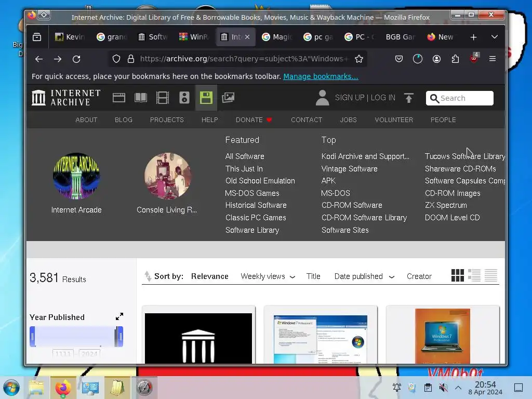The image size is (532, 399).
Task: Open Date published sort dropdown
Action: (364, 276)
